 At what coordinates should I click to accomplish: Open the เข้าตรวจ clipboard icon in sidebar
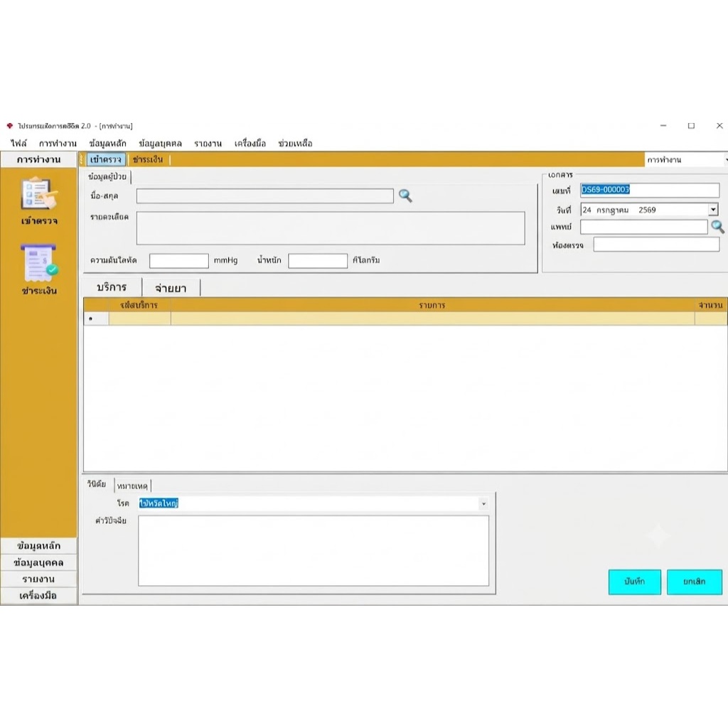[39, 194]
